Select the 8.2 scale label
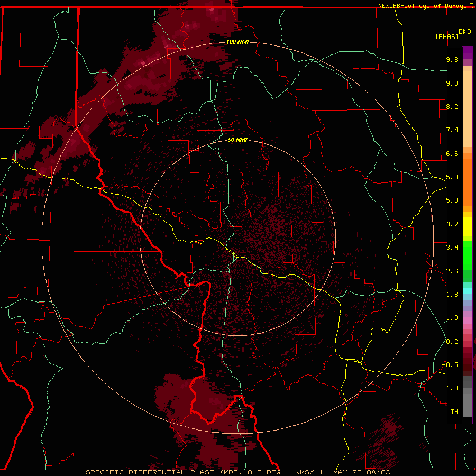Screen dimensions: 476x476 tap(452, 106)
